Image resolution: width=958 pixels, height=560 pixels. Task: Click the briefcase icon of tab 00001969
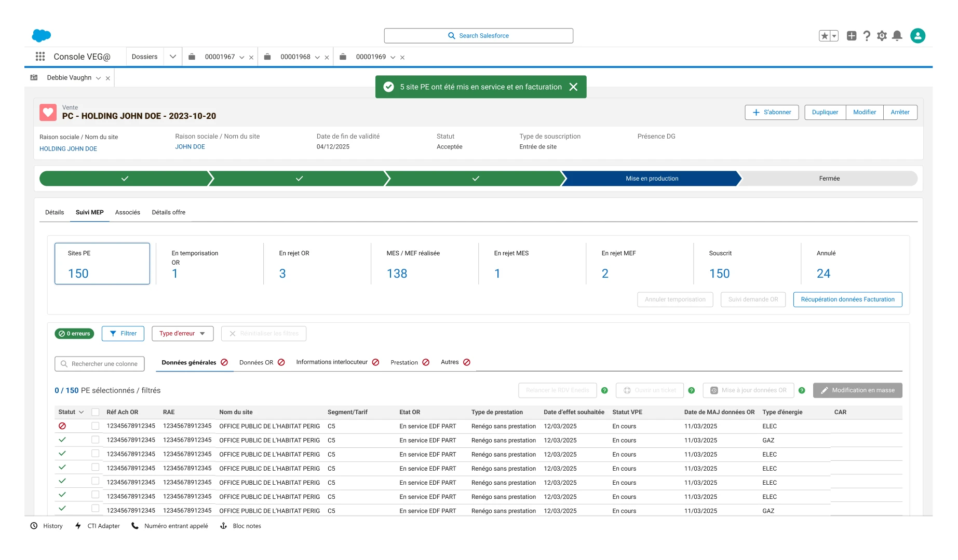pyautogui.click(x=343, y=57)
